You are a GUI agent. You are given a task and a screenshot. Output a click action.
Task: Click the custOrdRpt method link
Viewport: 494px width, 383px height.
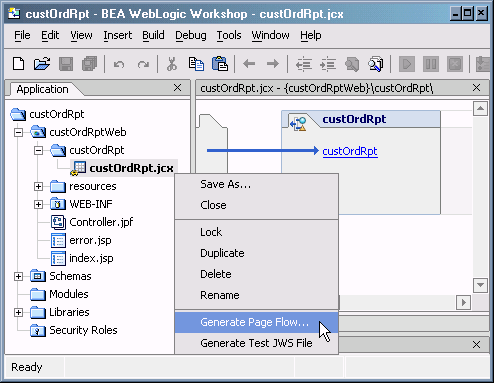pyautogui.click(x=350, y=151)
